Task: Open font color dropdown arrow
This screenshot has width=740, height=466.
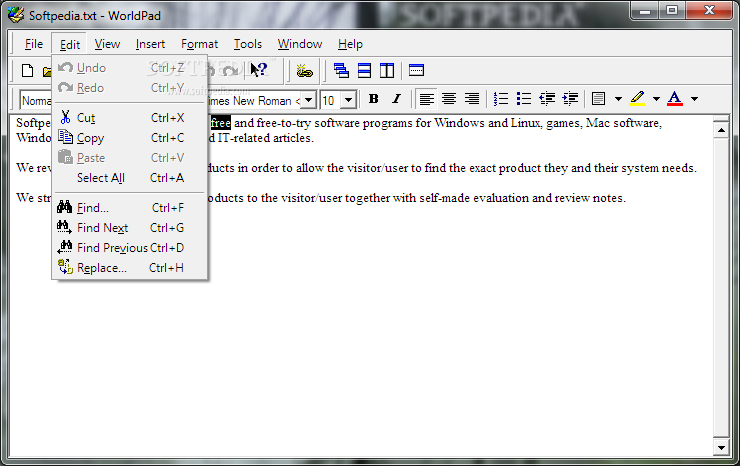Action: pos(694,99)
